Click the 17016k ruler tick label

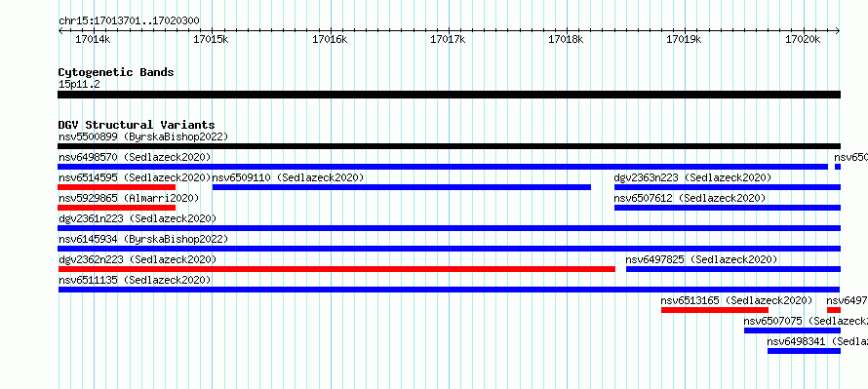pyautogui.click(x=330, y=39)
